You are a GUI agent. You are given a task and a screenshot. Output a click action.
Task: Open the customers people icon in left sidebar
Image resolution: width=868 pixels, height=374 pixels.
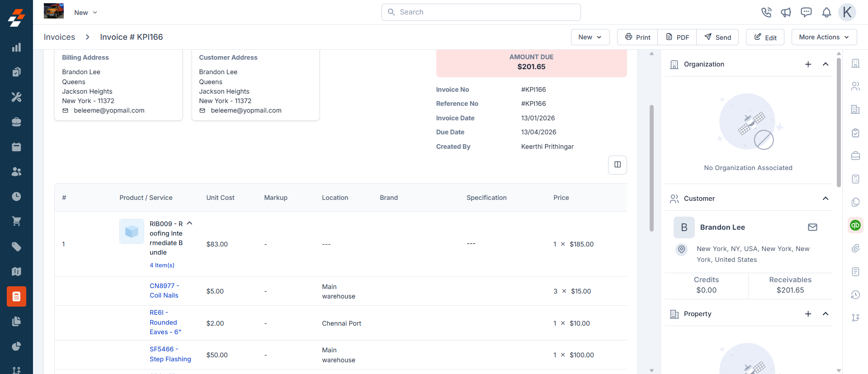coord(16,172)
